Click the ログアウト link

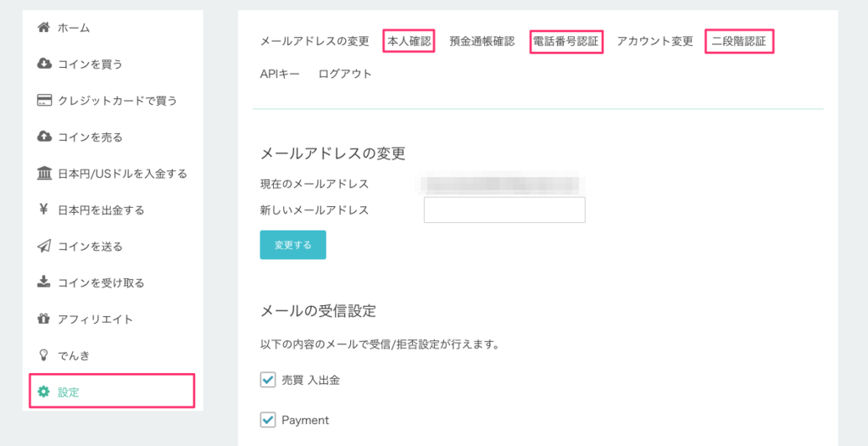click(x=345, y=75)
